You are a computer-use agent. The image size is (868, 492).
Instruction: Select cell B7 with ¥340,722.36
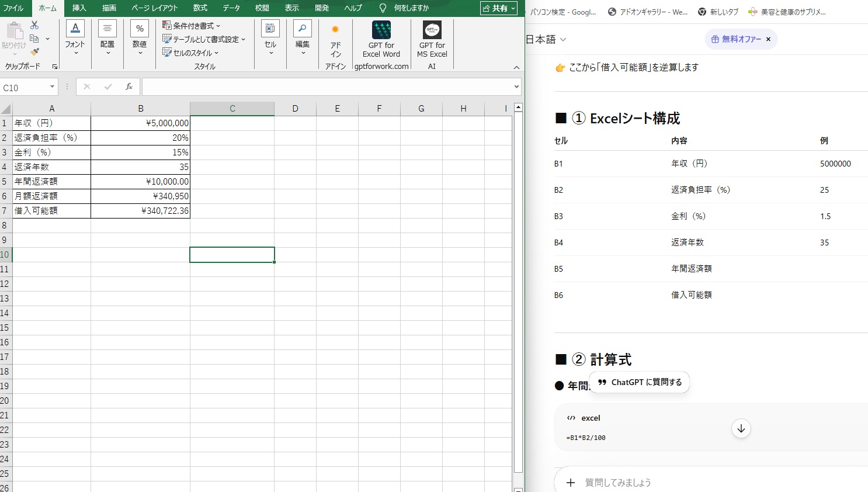(141, 210)
